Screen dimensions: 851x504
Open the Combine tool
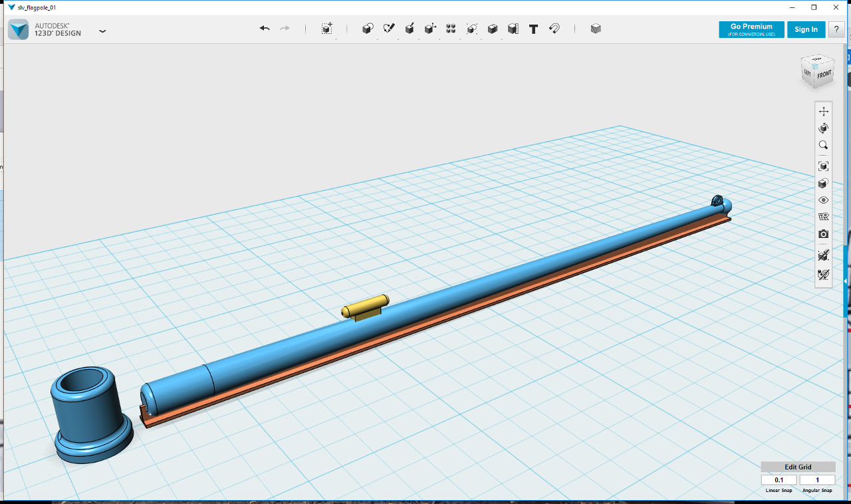pyautogui.click(x=493, y=29)
